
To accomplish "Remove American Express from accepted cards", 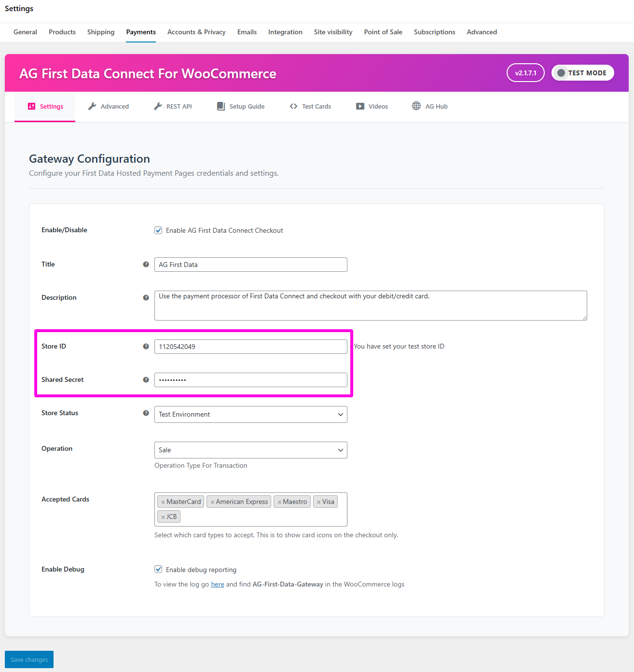I will [x=212, y=502].
